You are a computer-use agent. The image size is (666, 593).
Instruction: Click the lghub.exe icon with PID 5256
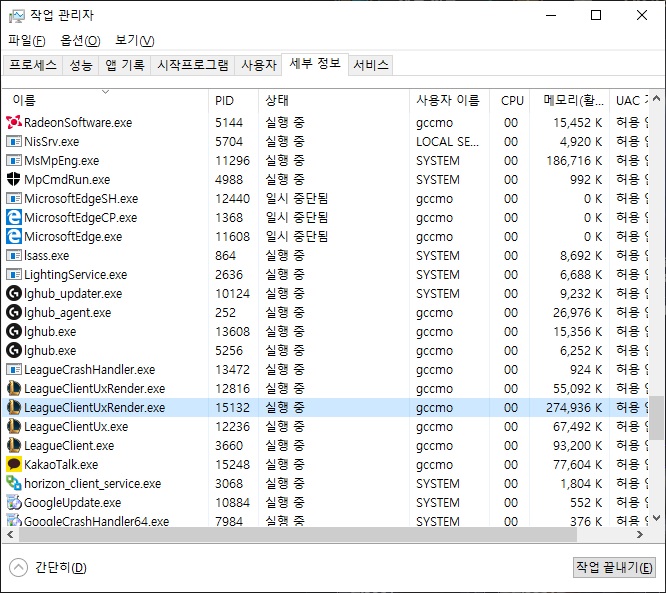pos(14,350)
